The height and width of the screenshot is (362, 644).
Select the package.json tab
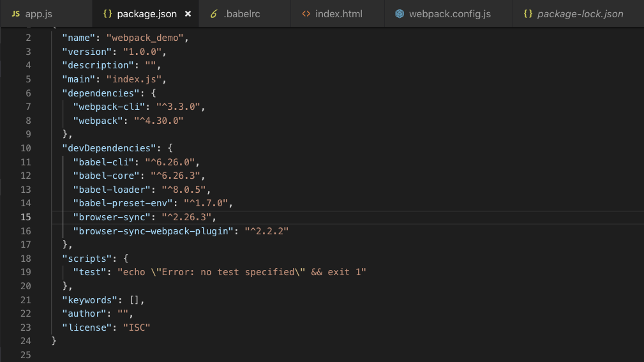point(146,13)
